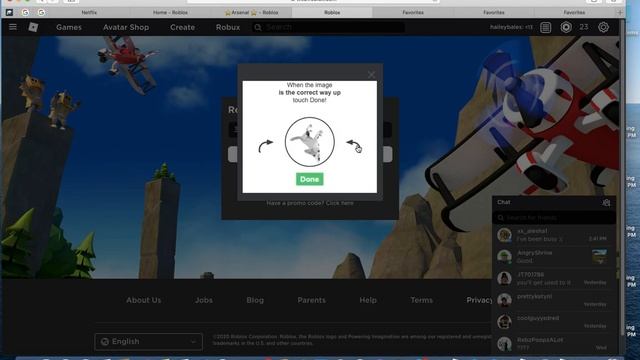This screenshot has height=360, width=640.
Task: Open chat row saying 'I've been busy'
Action: 553,235
